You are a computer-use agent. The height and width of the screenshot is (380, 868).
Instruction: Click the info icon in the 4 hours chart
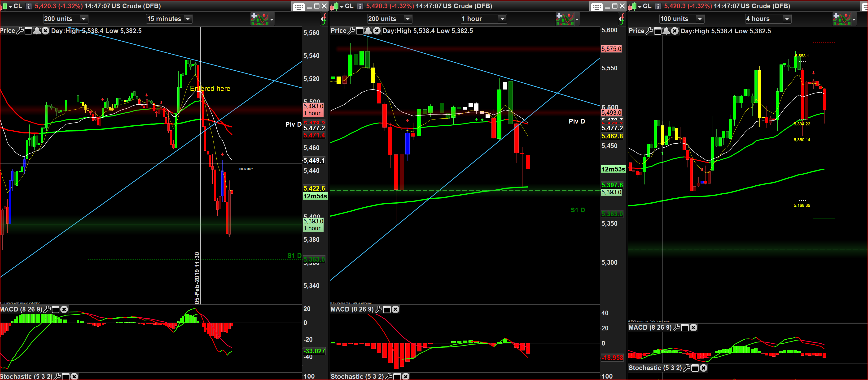[x=658, y=6]
